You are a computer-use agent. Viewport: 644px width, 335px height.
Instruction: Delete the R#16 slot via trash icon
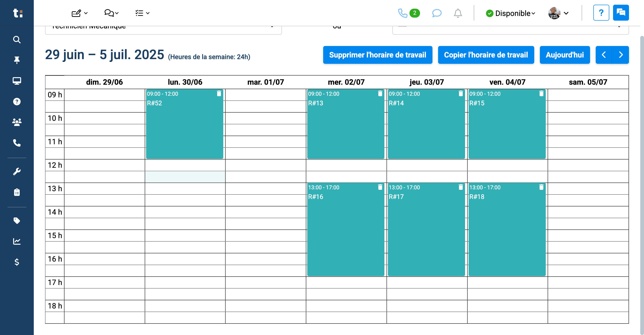click(380, 187)
